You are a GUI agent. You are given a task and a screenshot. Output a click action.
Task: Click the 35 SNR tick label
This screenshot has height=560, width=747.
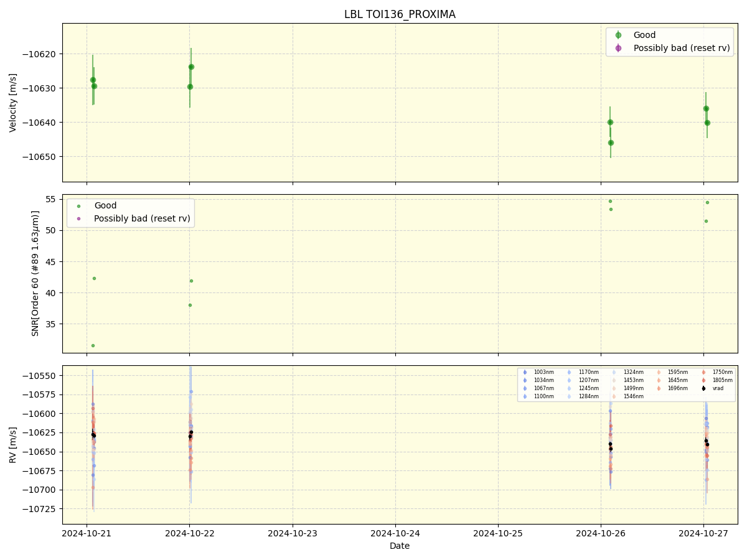(x=52, y=324)
